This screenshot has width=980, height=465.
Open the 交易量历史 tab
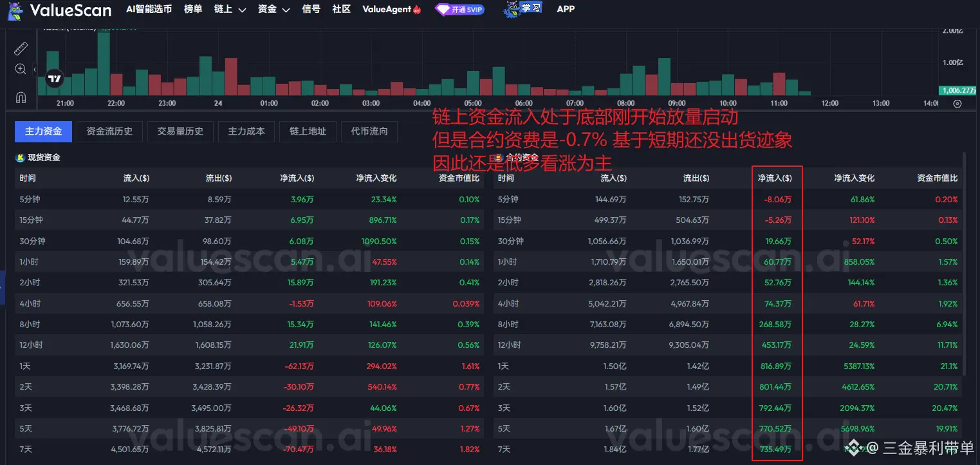180,131
